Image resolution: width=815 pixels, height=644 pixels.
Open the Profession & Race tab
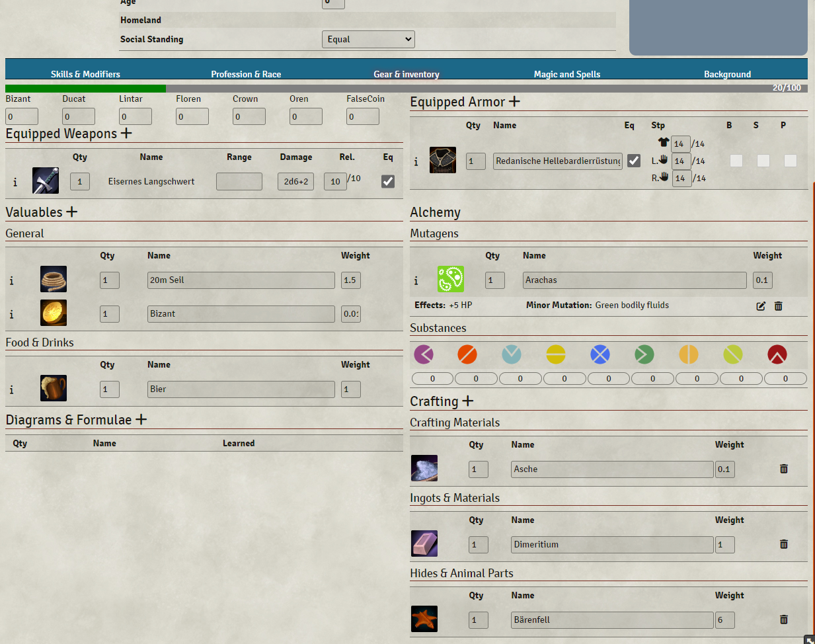coord(246,74)
